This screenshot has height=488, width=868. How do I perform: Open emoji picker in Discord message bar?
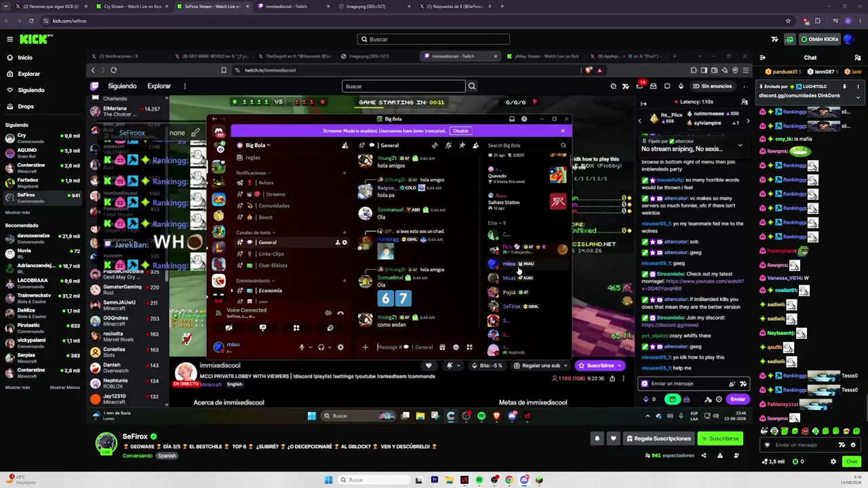point(456,348)
